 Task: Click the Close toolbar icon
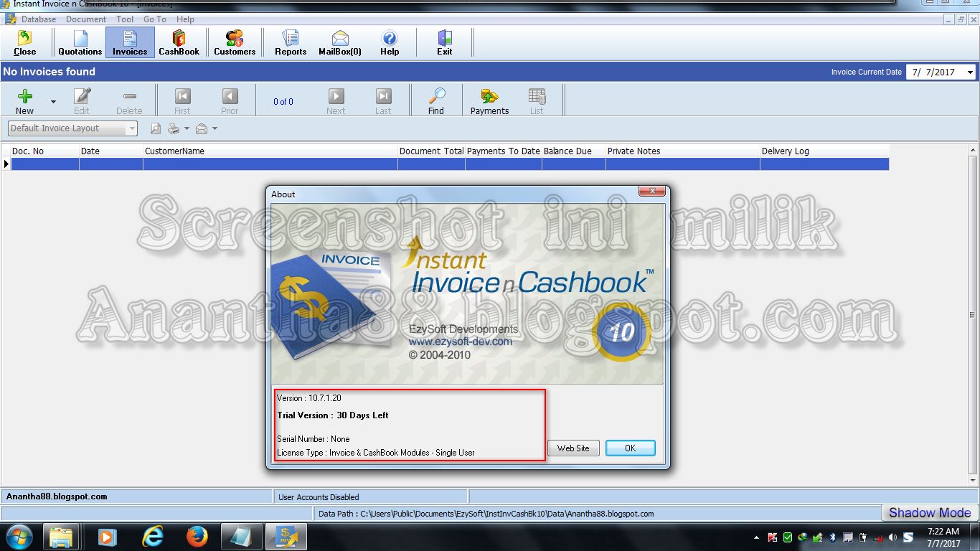[x=25, y=42]
